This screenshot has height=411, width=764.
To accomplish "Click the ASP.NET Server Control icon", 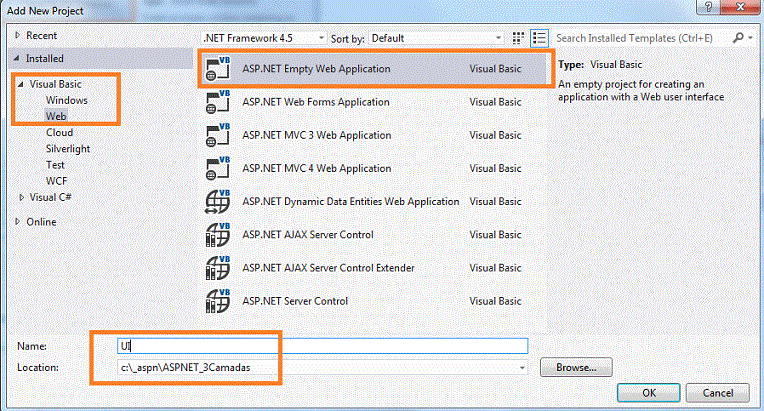I will coord(218,301).
